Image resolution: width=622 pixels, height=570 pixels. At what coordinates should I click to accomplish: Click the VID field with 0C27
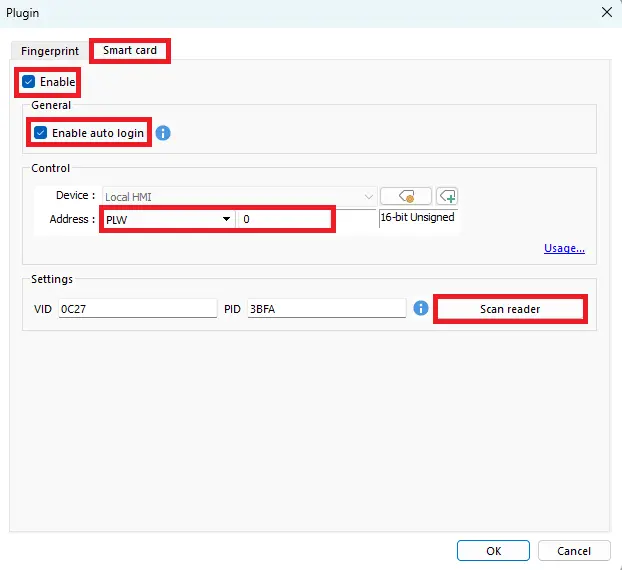[x=138, y=309]
